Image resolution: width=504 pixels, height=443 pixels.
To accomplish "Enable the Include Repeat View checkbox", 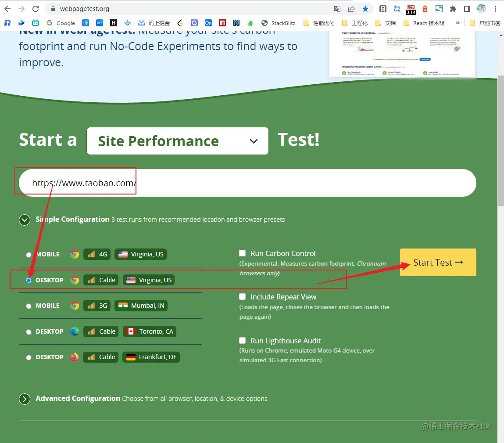I will (243, 297).
